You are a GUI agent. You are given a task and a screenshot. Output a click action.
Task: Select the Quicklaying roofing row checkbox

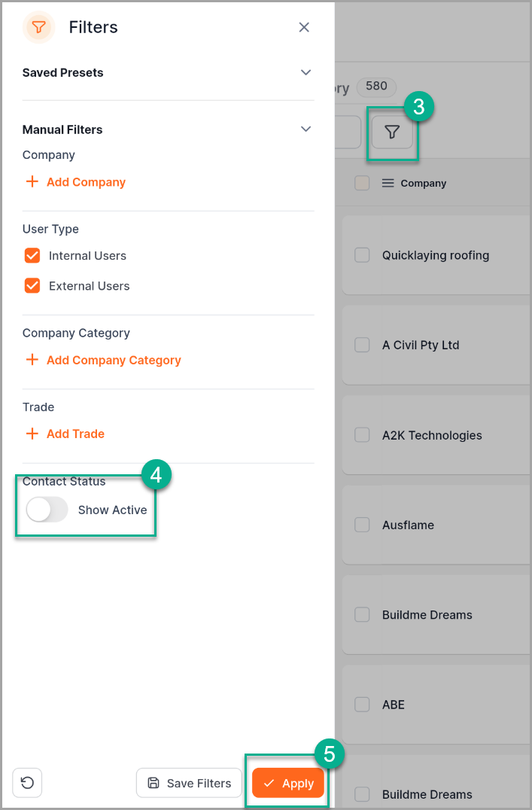[x=362, y=255]
